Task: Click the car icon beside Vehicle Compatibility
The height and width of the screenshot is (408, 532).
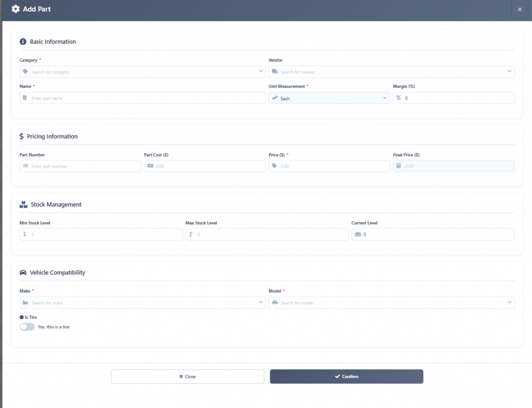Action: [23, 273]
